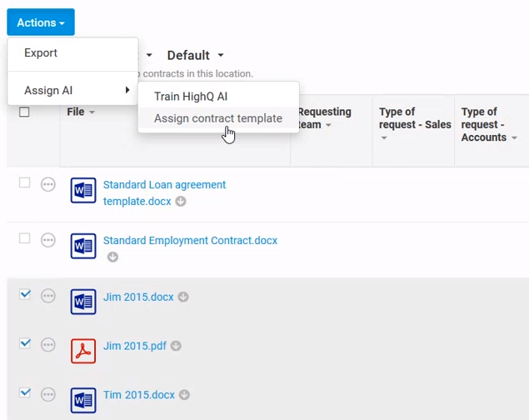Click the PDF icon for Jim 2015.pdf

[x=83, y=351]
